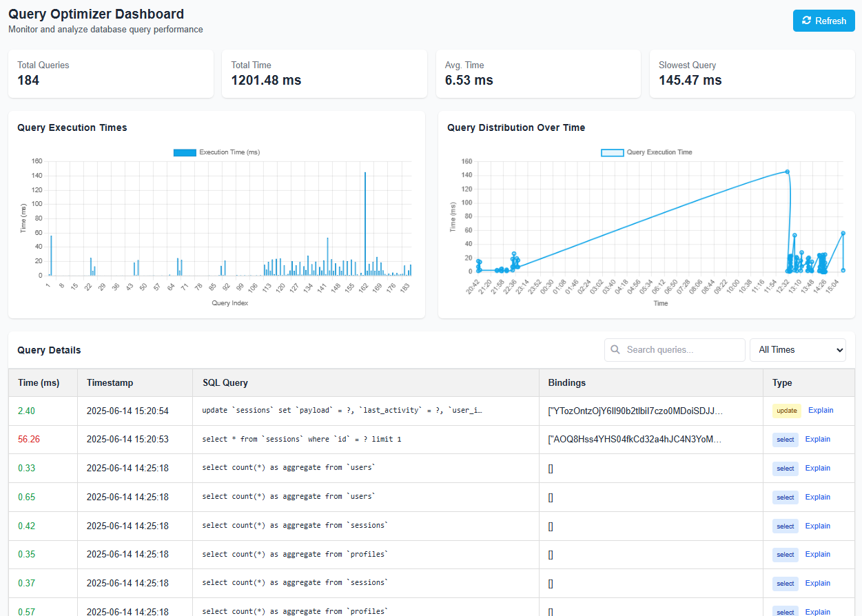Image resolution: width=862 pixels, height=616 pixels.
Task: Select the SQL Query column header
Action: (225, 383)
